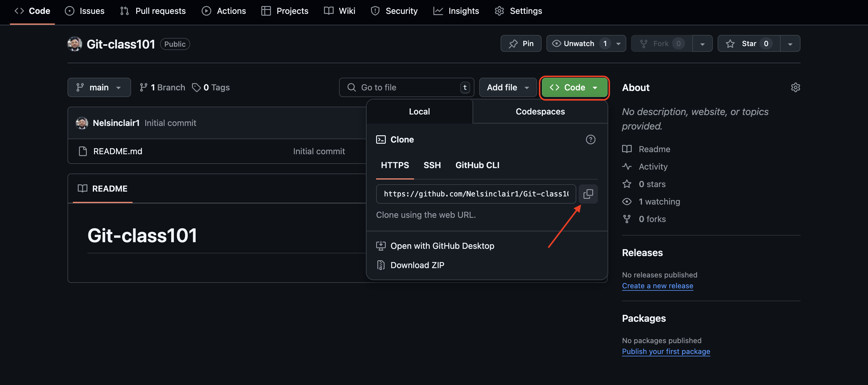Viewport: 868px width, 385px height.
Task: Select the Local tab in Code popup
Action: pyautogui.click(x=419, y=111)
